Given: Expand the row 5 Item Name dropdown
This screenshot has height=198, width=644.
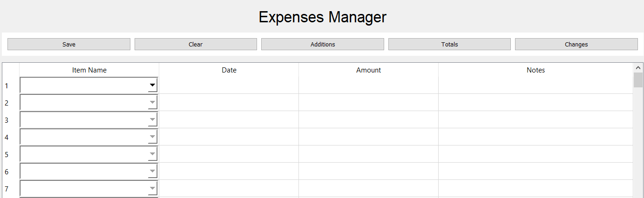Looking at the screenshot, I should pos(152,154).
